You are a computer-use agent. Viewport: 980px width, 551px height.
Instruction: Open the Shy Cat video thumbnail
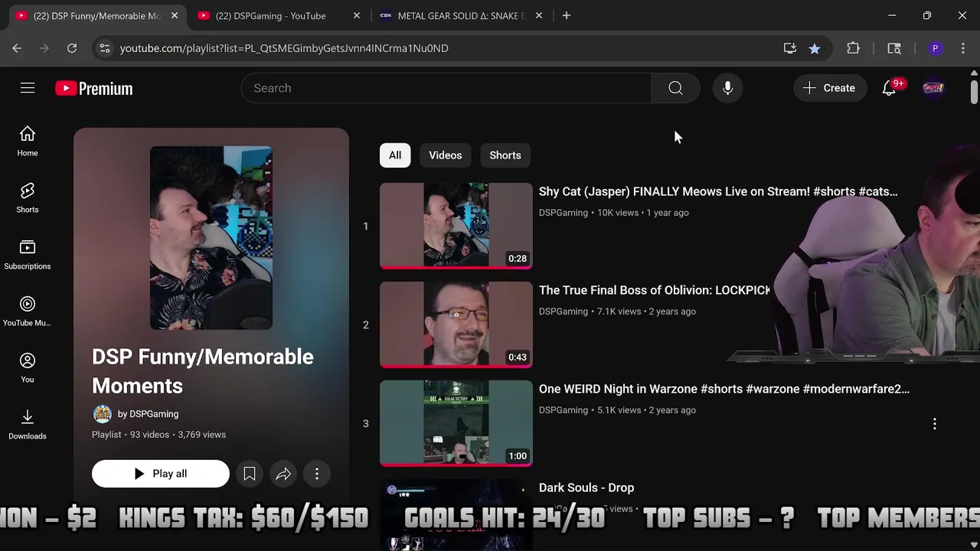(456, 226)
